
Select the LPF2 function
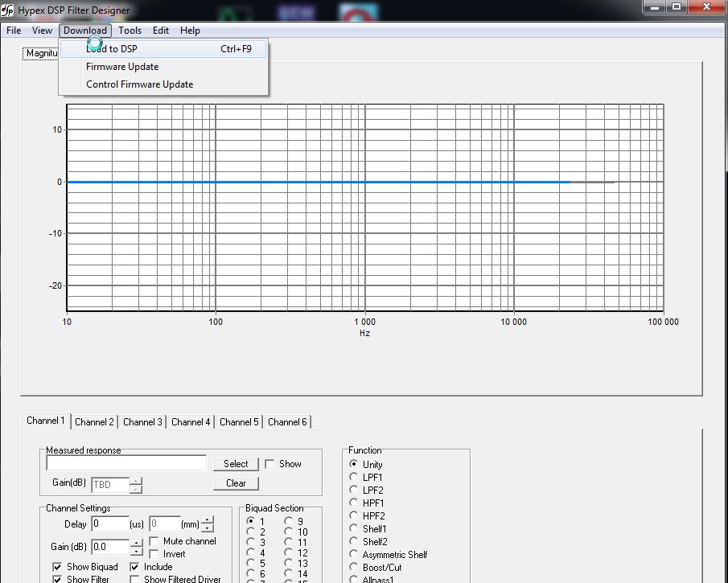(x=354, y=490)
